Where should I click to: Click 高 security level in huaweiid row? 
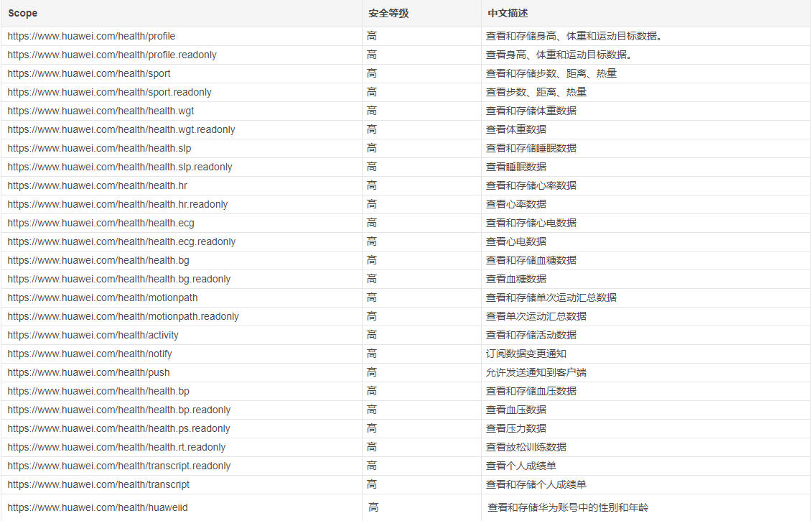click(373, 507)
